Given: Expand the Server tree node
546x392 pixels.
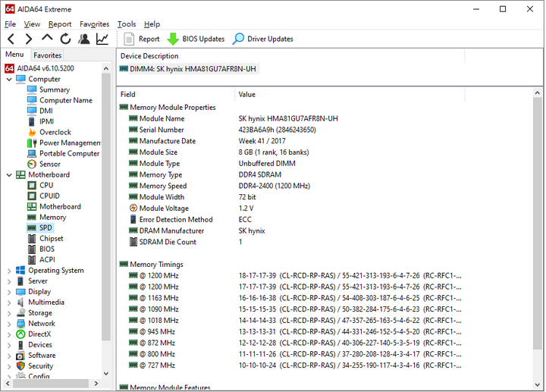Looking at the screenshot, I should pos(9,281).
